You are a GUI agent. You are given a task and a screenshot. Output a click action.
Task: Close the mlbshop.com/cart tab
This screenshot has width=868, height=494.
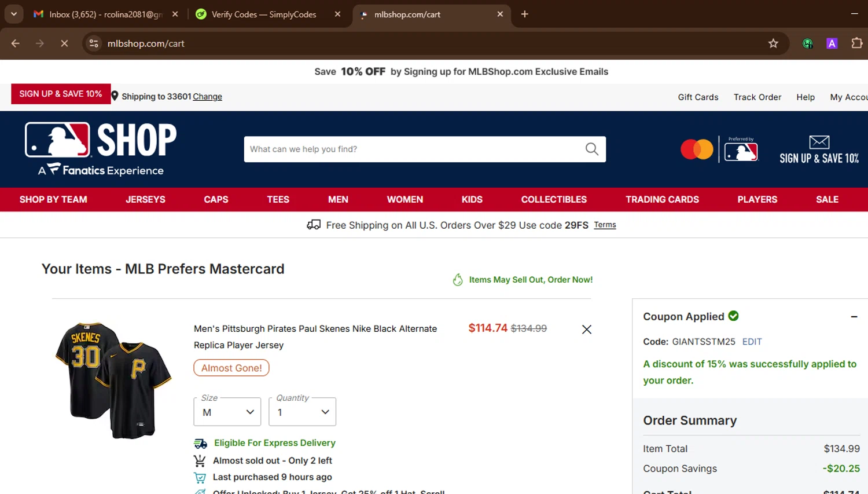point(501,14)
